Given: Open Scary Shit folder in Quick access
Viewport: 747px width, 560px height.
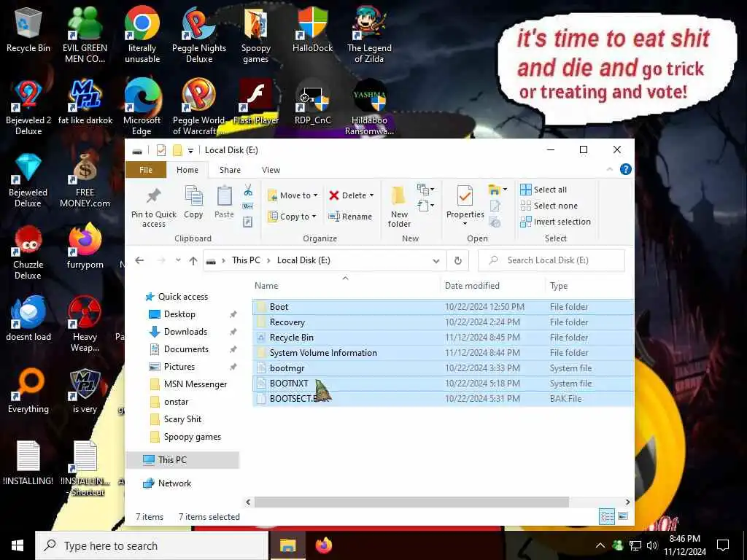Looking at the screenshot, I should point(182,419).
